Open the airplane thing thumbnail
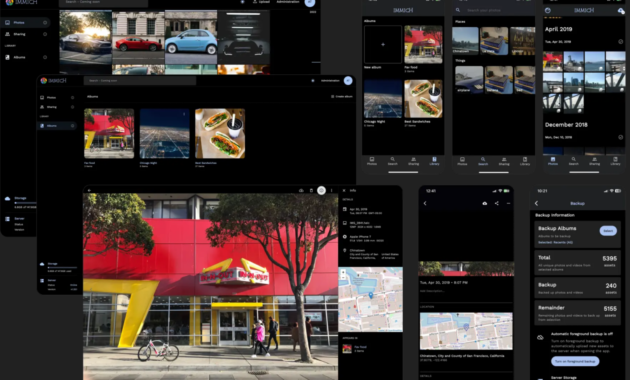The width and height of the screenshot is (630, 380). click(x=469, y=80)
